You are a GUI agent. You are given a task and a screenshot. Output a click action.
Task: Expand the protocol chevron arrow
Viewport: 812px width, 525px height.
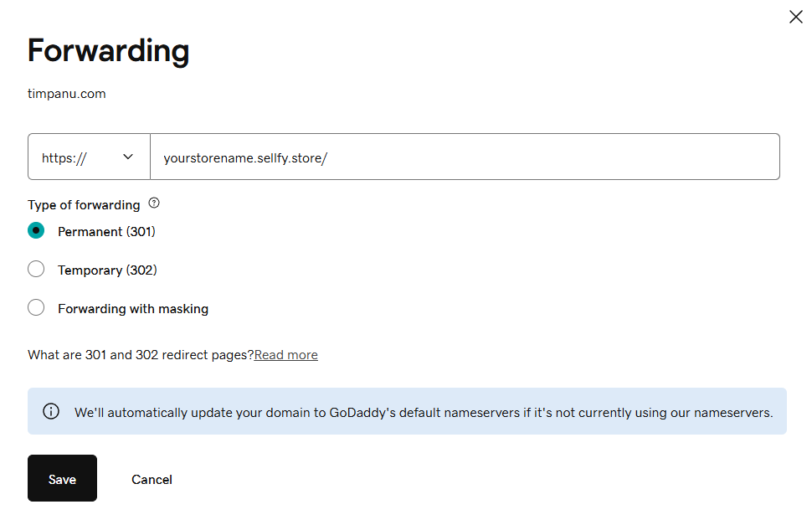point(128,157)
